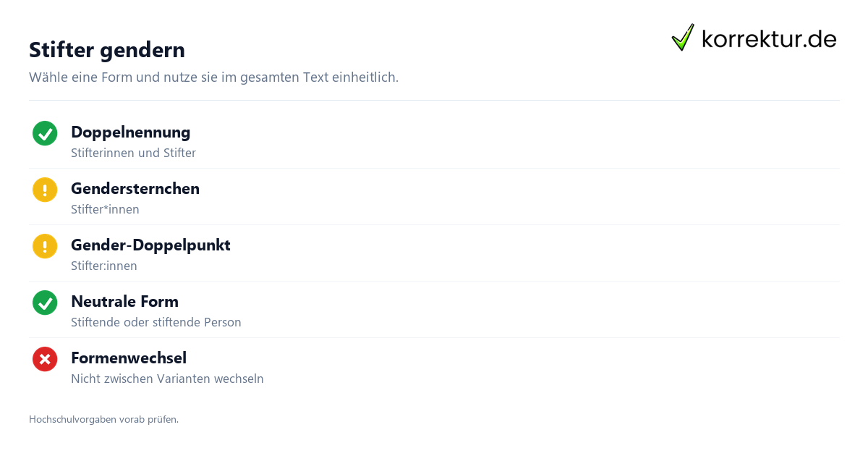
Task: Click the title 'Stifter gendern'
Action: click(107, 50)
